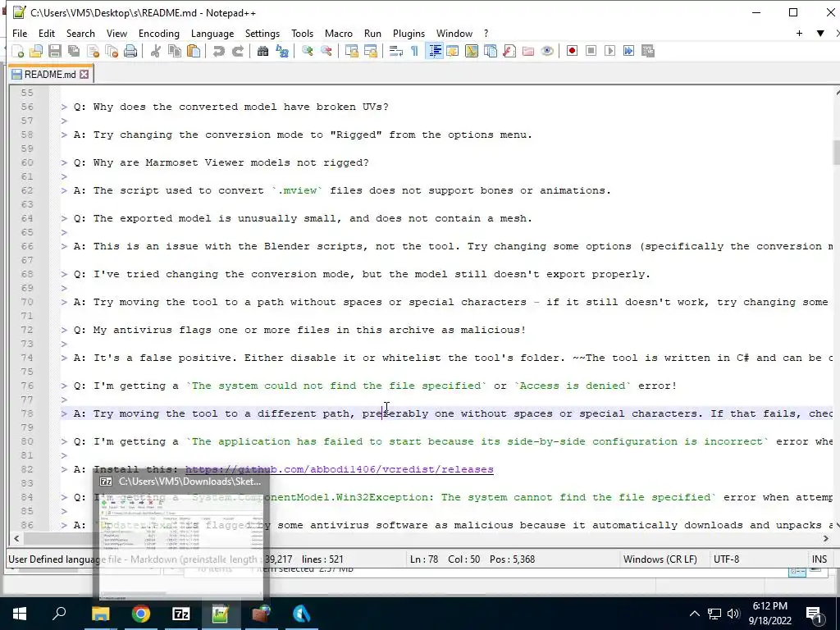Toggle synchronize horizontal scrolling icon
Image resolution: width=840 pixels, height=630 pixels.
pyautogui.click(x=370, y=51)
